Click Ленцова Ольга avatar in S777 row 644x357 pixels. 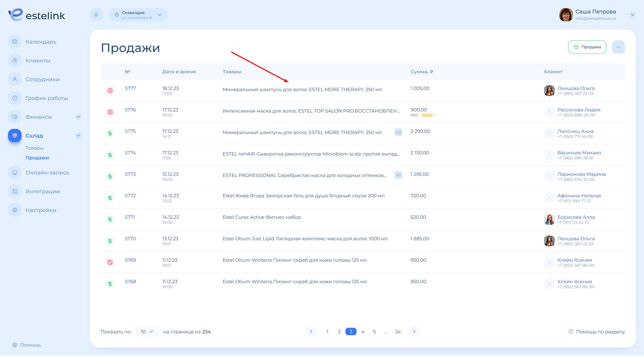coord(549,91)
